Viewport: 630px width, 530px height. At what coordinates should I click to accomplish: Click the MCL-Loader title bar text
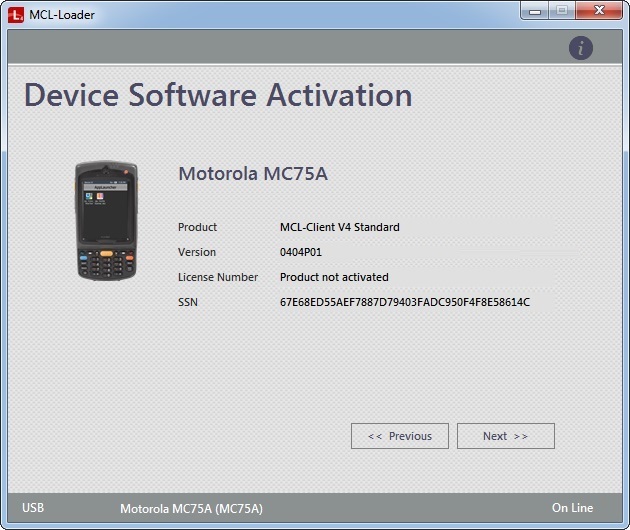point(63,15)
